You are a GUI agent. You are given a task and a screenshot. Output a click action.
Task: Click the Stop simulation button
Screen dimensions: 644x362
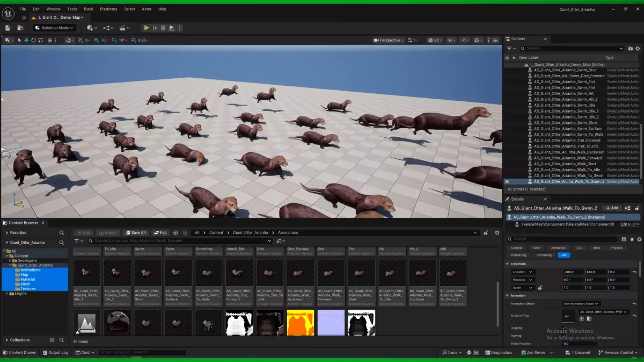[163, 28]
